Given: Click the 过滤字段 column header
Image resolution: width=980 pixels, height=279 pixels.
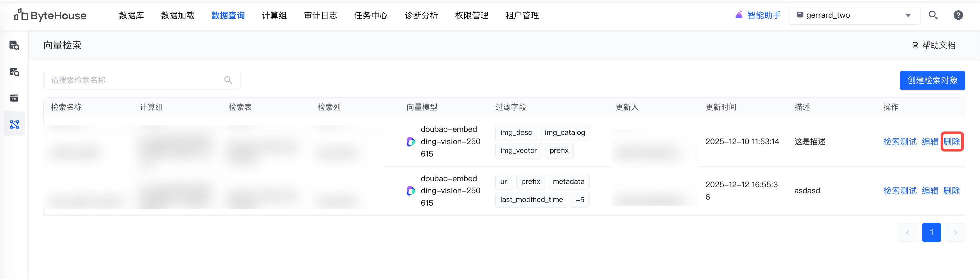Looking at the screenshot, I should [x=511, y=107].
